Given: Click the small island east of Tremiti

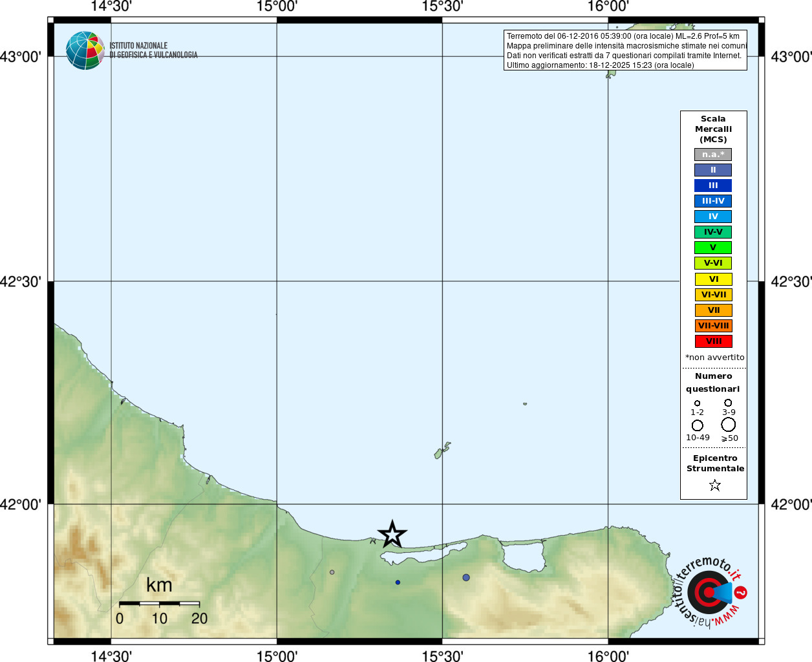Looking at the screenshot, I should tap(525, 404).
